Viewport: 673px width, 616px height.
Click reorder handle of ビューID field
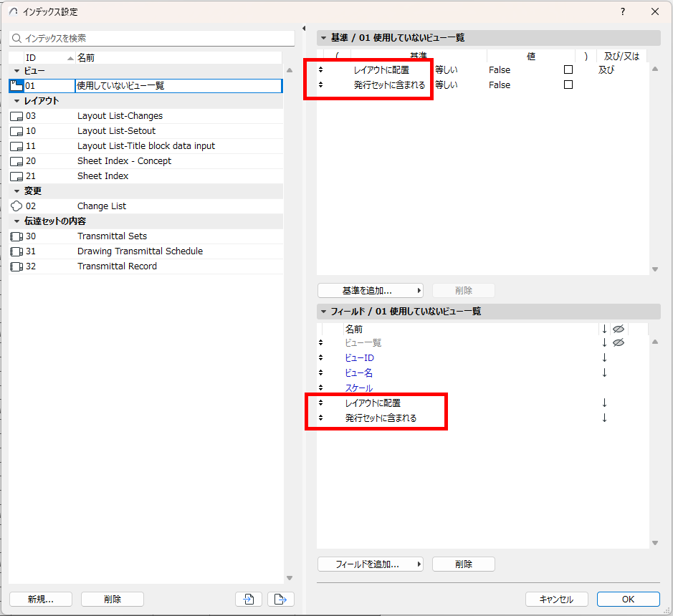pyautogui.click(x=320, y=357)
